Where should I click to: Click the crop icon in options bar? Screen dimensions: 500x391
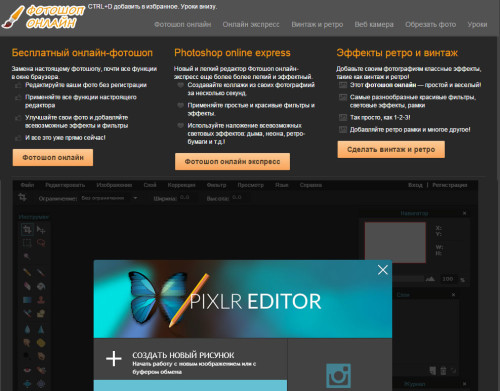pos(23,197)
